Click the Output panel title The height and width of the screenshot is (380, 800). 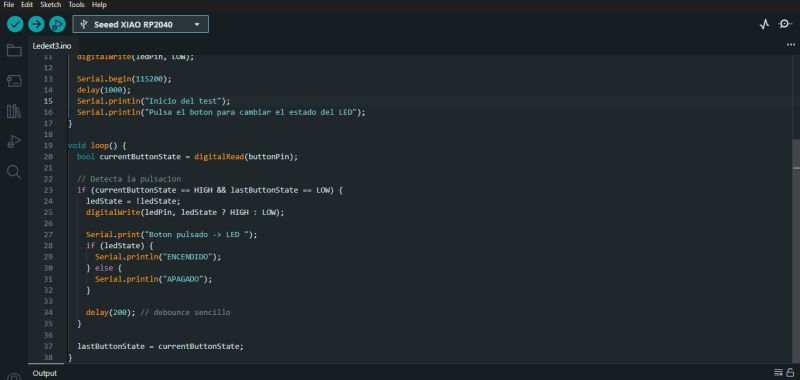44,373
